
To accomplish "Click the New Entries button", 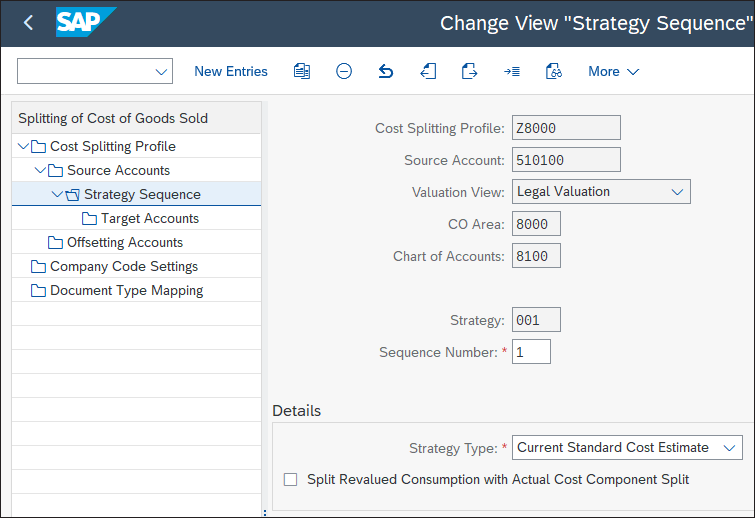I will pyautogui.click(x=231, y=71).
